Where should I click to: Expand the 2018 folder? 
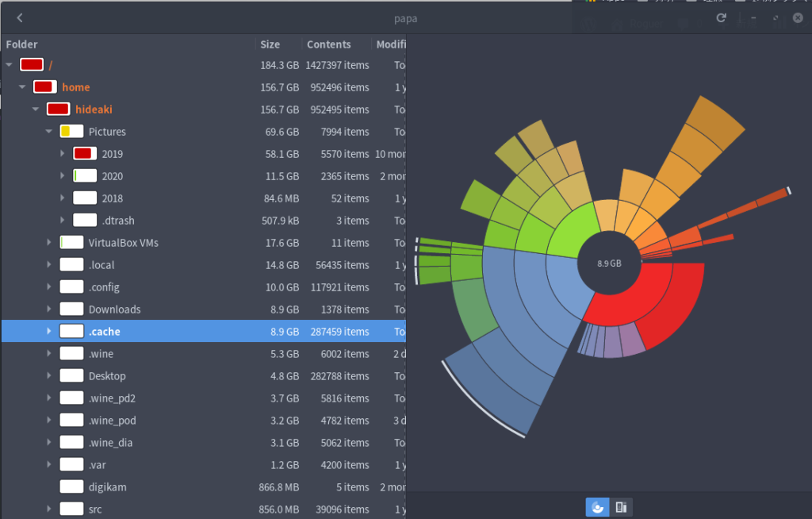point(62,198)
